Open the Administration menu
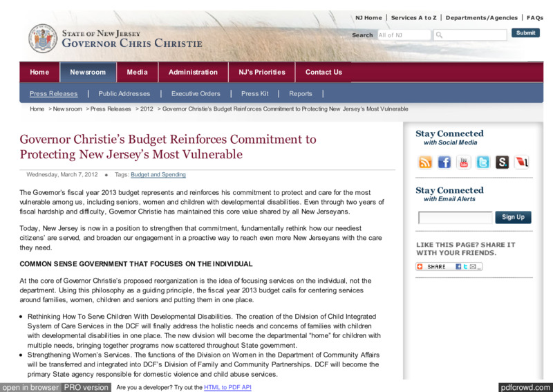 [x=193, y=72]
